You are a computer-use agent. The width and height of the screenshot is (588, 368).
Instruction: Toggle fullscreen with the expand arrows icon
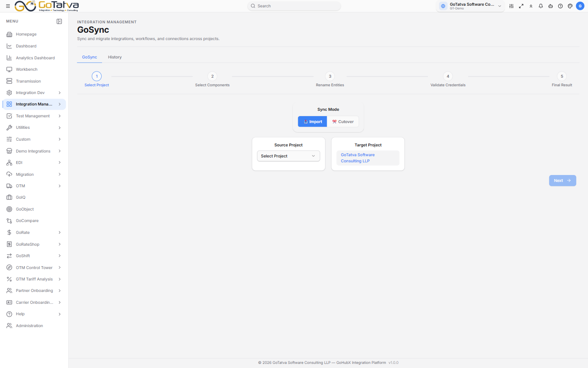click(x=521, y=6)
